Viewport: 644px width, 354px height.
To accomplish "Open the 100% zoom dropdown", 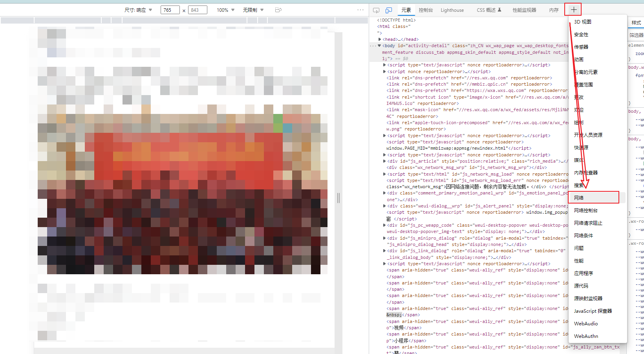I will pos(225,10).
